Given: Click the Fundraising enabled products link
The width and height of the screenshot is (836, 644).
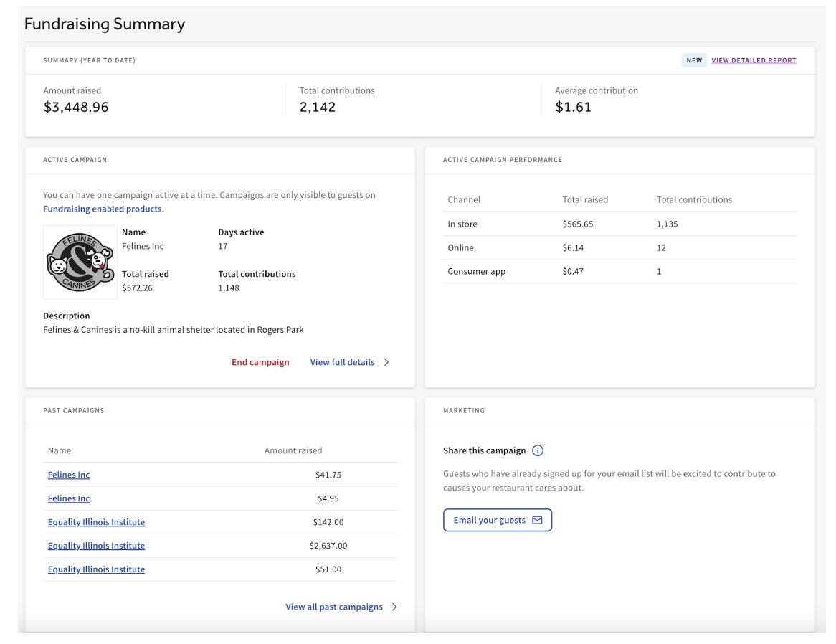Looking at the screenshot, I should pyautogui.click(x=103, y=209).
